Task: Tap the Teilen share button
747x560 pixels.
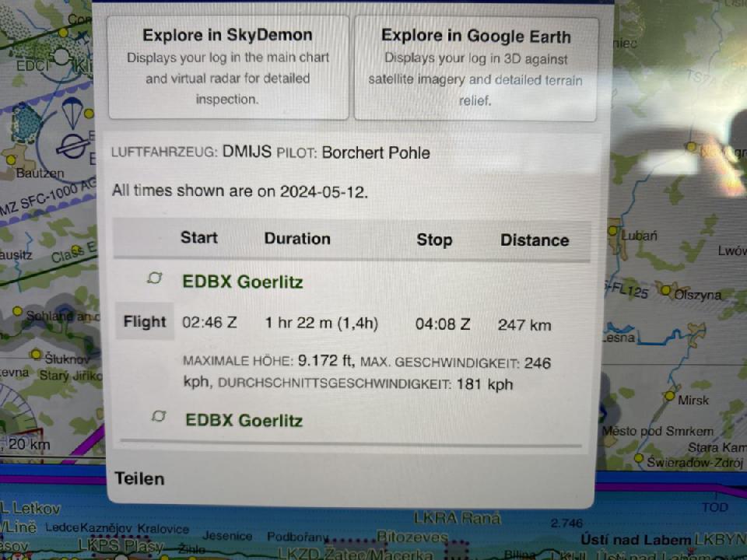Action: pyautogui.click(x=139, y=478)
